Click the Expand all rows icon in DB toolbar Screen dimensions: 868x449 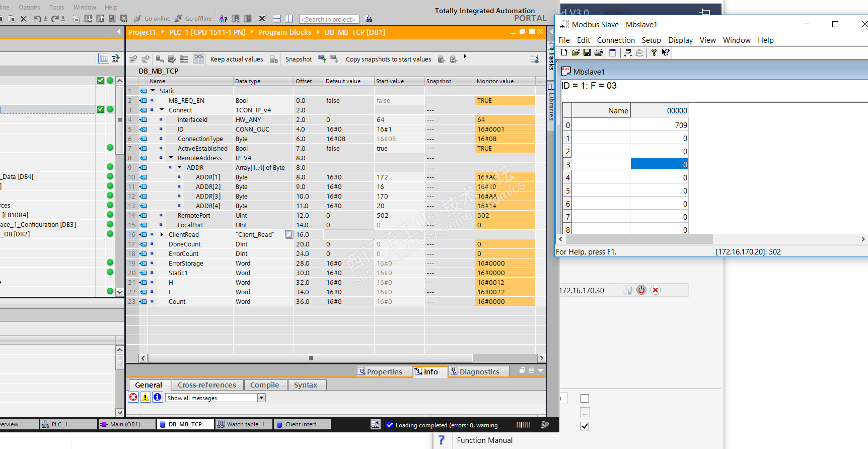[184, 59]
